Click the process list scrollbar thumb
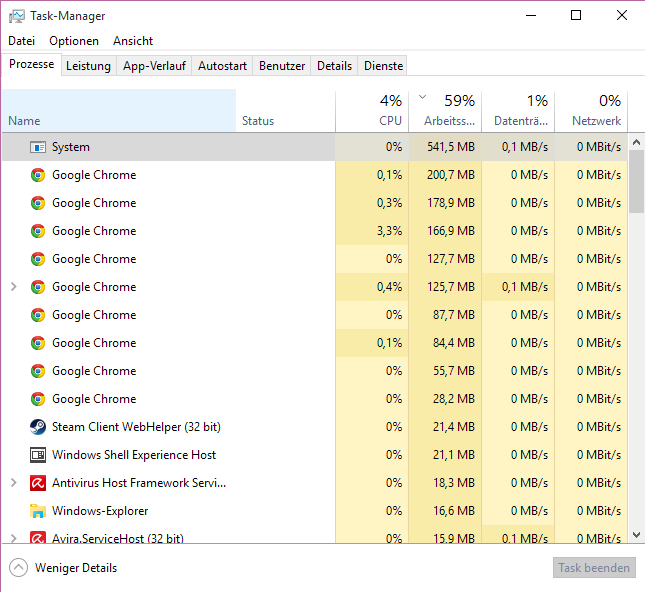645x592 pixels. [636, 181]
